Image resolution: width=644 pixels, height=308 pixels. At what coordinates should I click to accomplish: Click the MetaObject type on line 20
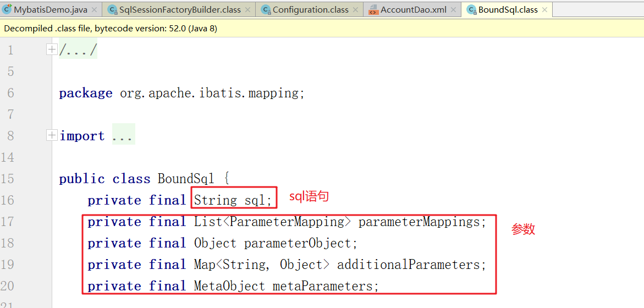pos(229,286)
